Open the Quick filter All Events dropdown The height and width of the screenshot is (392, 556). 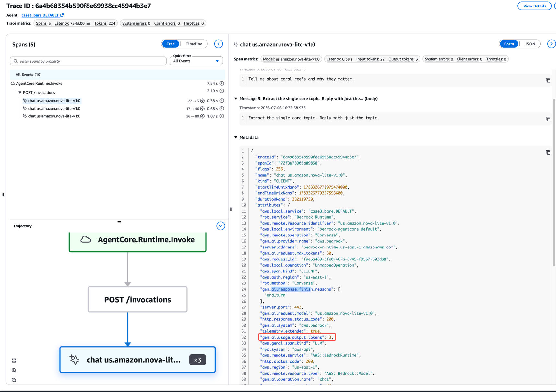point(196,61)
